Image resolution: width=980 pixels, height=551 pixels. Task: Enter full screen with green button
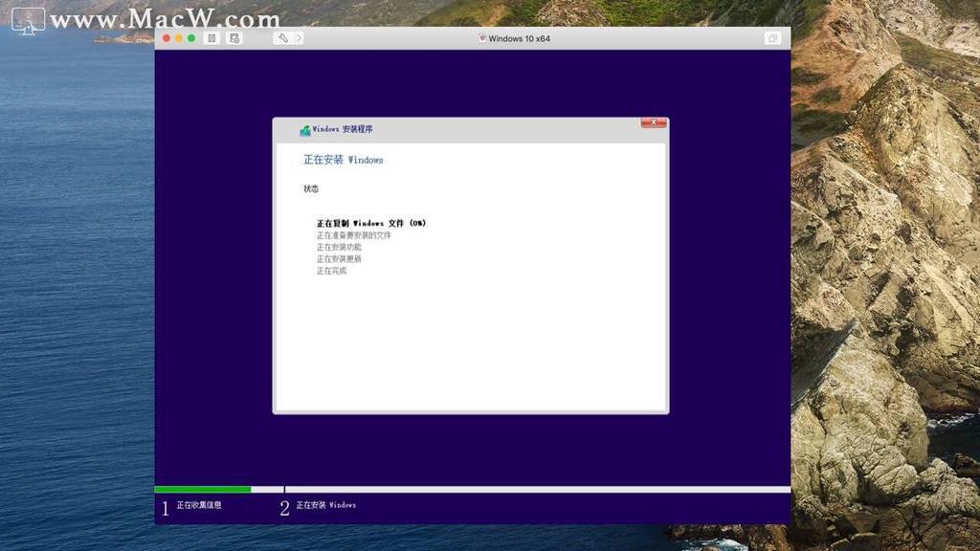click(191, 38)
